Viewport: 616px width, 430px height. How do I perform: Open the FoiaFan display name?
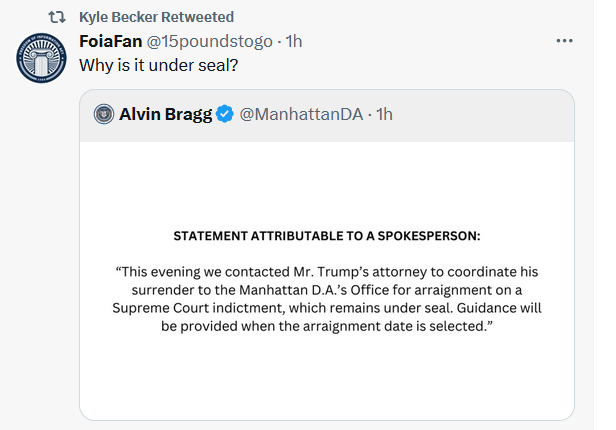[113, 41]
